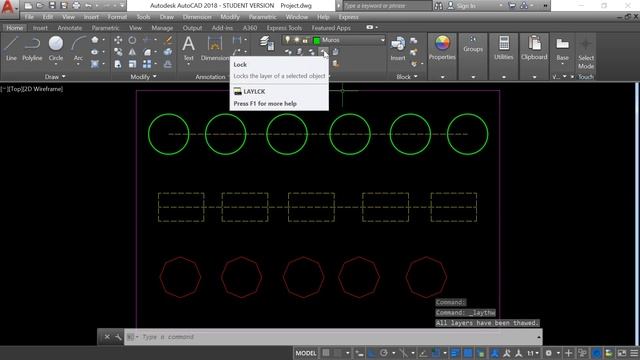
Task: Expand the Utilities panel arrow
Action: [504, 77]
